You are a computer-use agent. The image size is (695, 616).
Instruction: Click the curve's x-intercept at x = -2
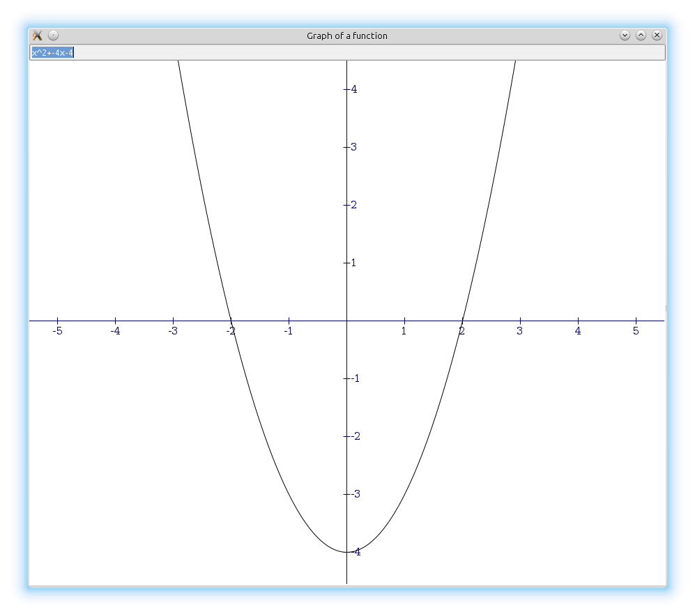tap(231, 321)
